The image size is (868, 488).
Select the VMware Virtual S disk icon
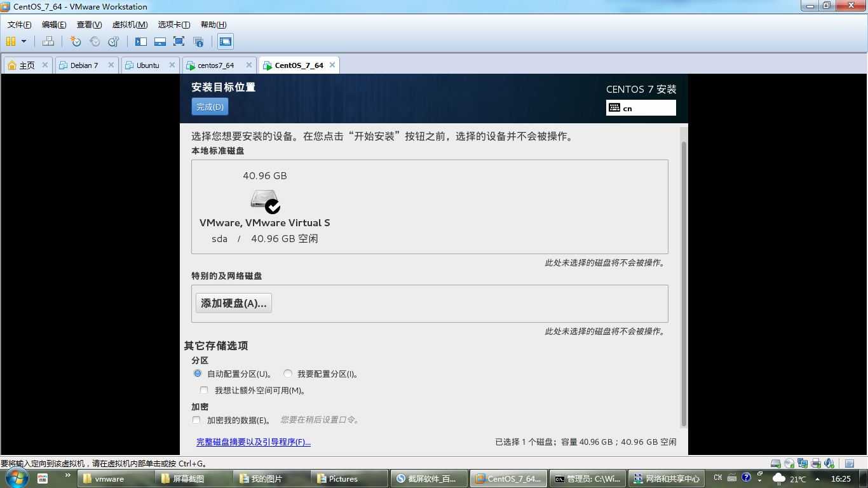click(265, 201)
